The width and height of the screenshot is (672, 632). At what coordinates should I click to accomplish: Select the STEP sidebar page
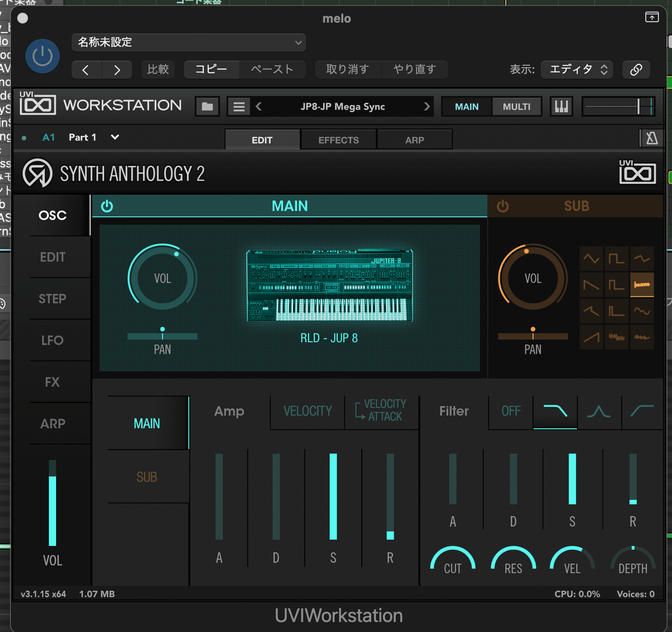tap(52, 299)
